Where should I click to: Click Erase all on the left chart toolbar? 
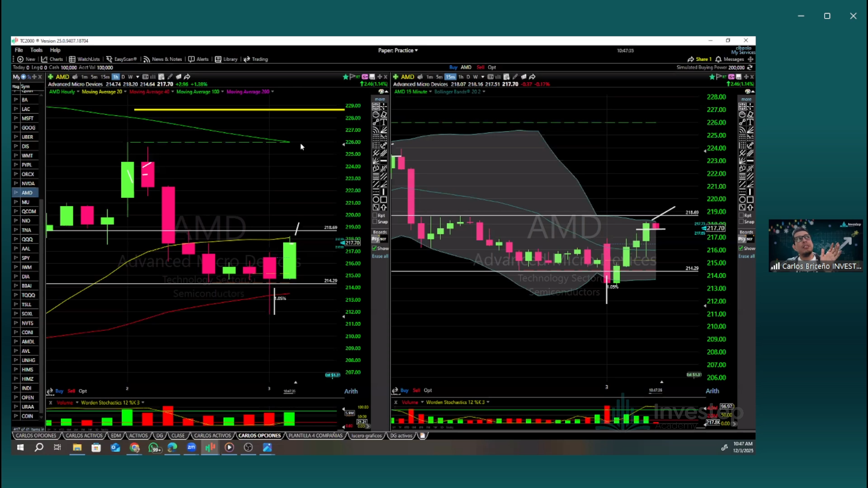click(x=380, y=256)
